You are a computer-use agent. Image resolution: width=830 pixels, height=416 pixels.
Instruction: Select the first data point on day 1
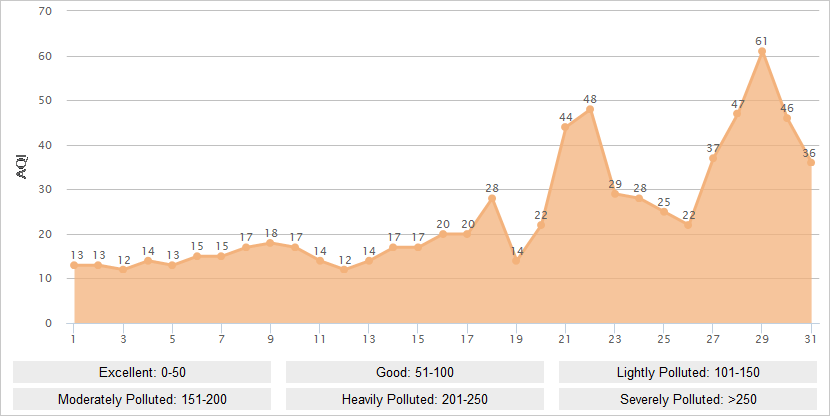tap(74, 265)
